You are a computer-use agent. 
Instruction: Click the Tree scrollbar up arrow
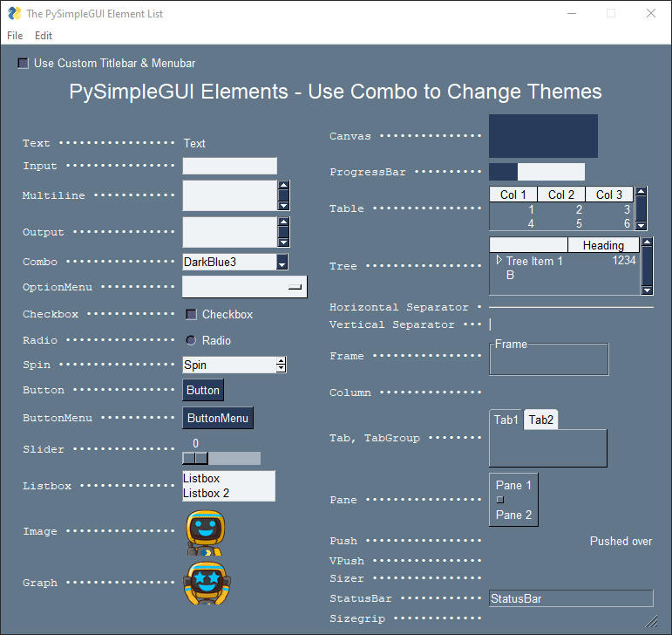coord(647,242)
